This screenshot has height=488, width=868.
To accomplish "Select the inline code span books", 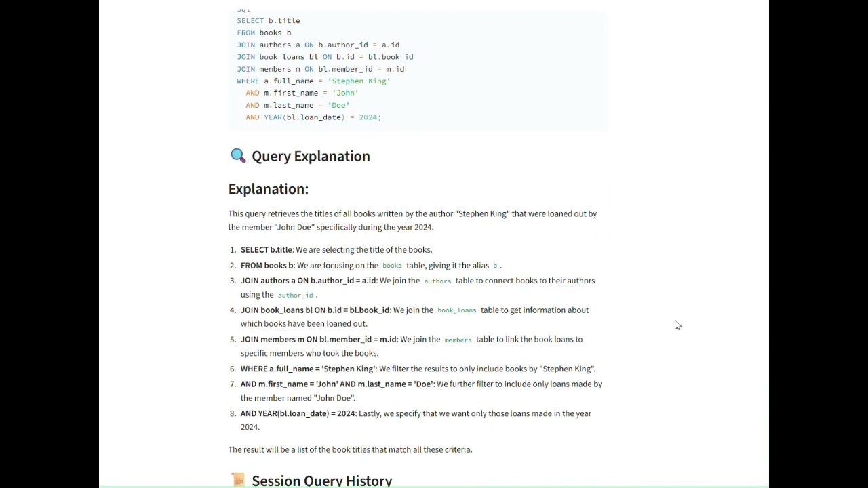I will coord(391,266).
